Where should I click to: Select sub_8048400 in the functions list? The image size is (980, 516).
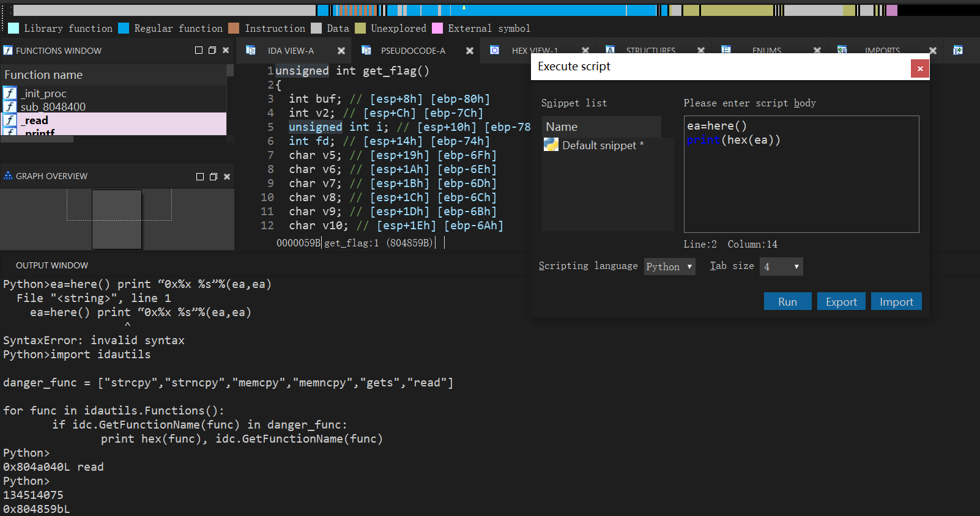[x=53, y=107]
